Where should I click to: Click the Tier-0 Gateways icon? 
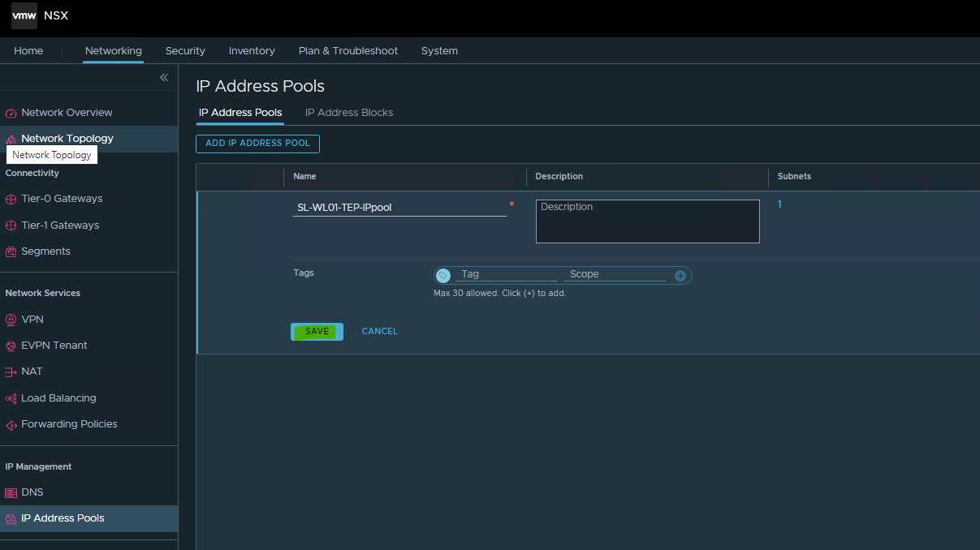coord(11,199)
